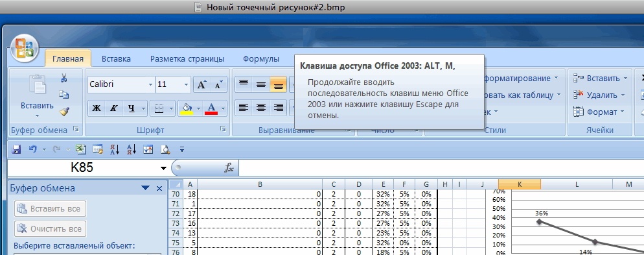Select all cells corner button
This screenshot has width=644, height=255.
(x=176, y=184)
